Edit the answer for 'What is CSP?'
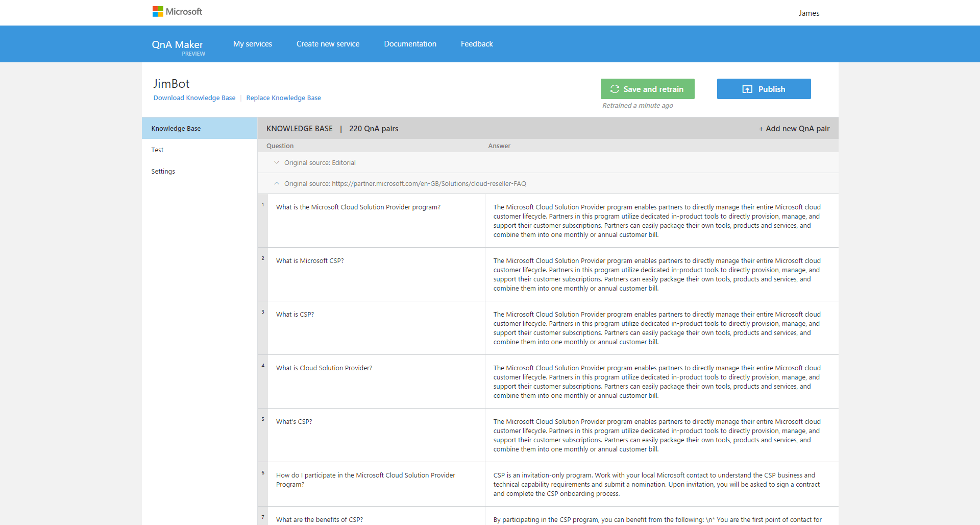The width and height of the screenshot is (980, 525). point(661,328)
